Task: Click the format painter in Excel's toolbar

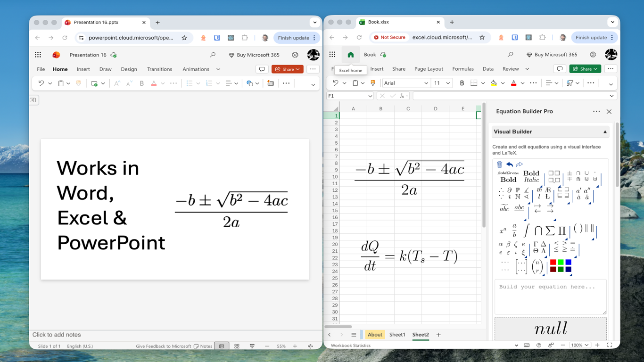Action: [x=373, y=82]
